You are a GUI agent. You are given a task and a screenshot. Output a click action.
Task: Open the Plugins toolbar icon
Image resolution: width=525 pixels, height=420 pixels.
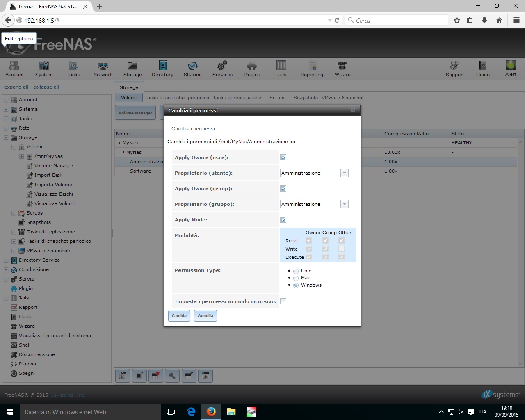point(252,68)
